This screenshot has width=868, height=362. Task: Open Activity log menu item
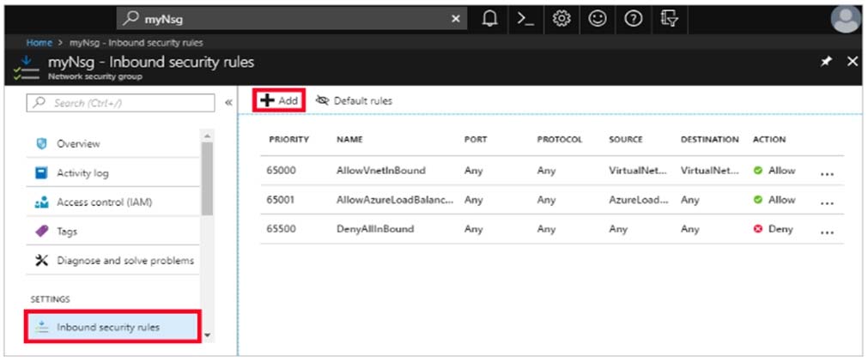(x=112, y=173)
